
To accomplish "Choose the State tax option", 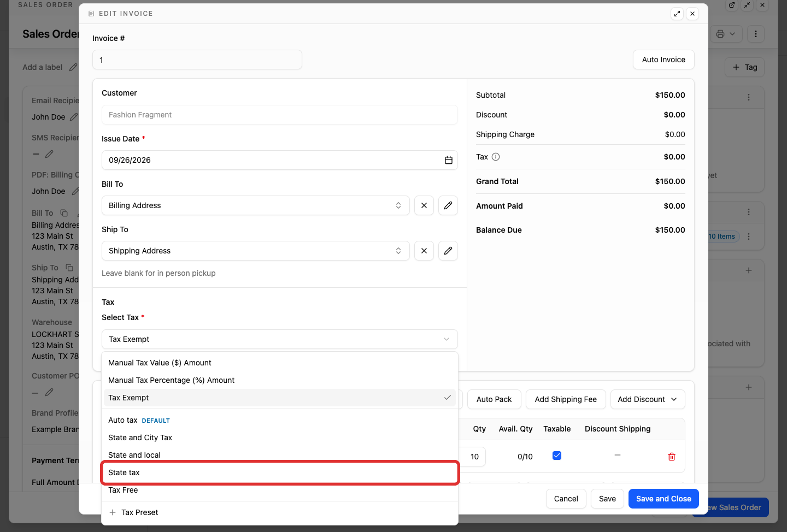I will point(280,472).
